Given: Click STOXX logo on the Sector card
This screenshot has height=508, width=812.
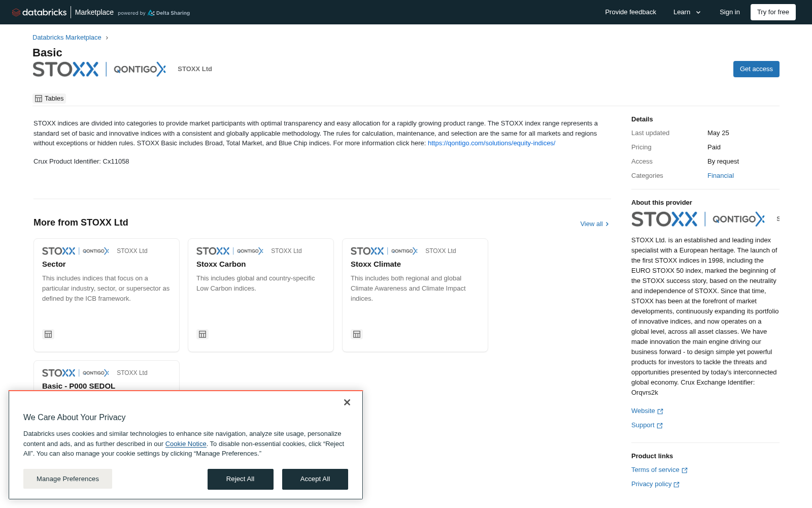Looking at the screenshot, I should pyautogui.click(x=76, y=251).
